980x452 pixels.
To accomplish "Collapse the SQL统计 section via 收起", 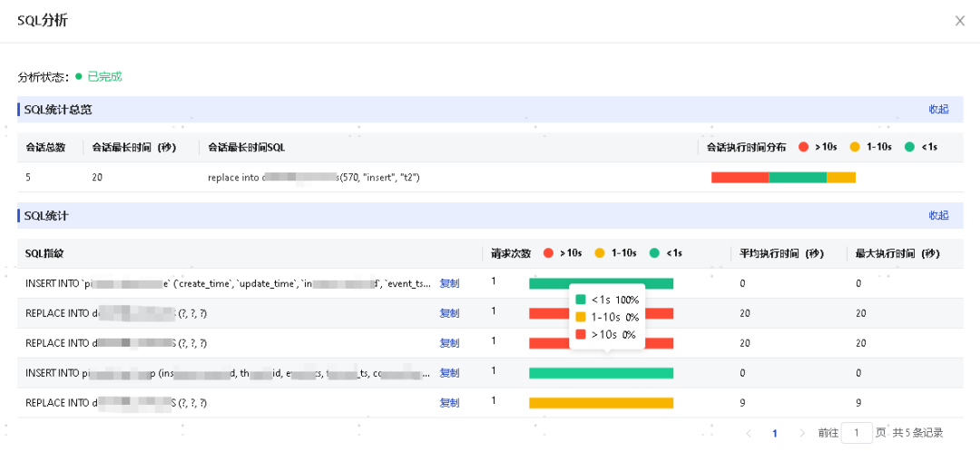I will [x=938, y=216].
